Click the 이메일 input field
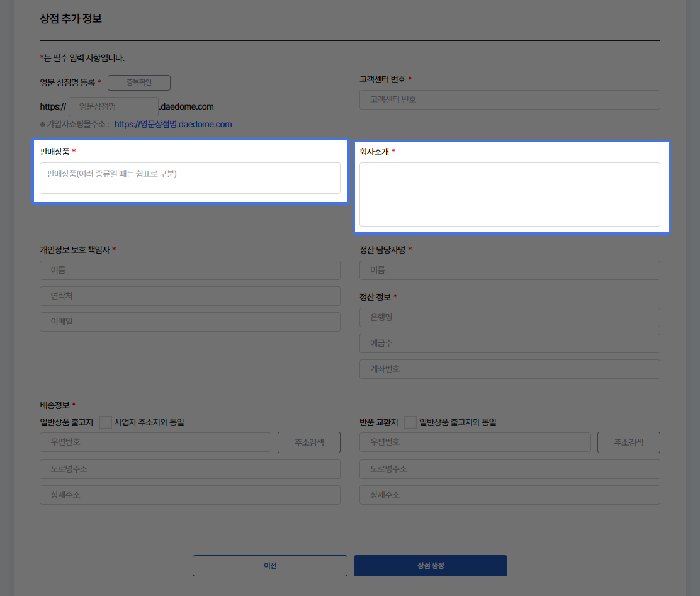The image size is (700, 596). click(x=190, y=322)
